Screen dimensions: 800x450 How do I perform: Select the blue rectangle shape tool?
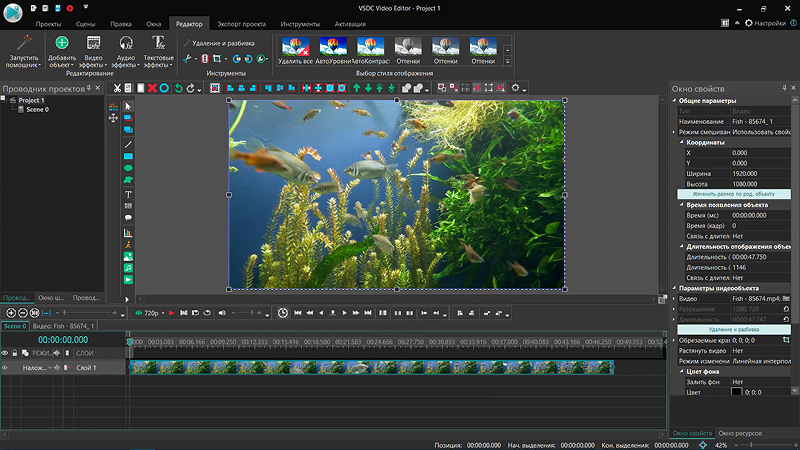point(128,156)
